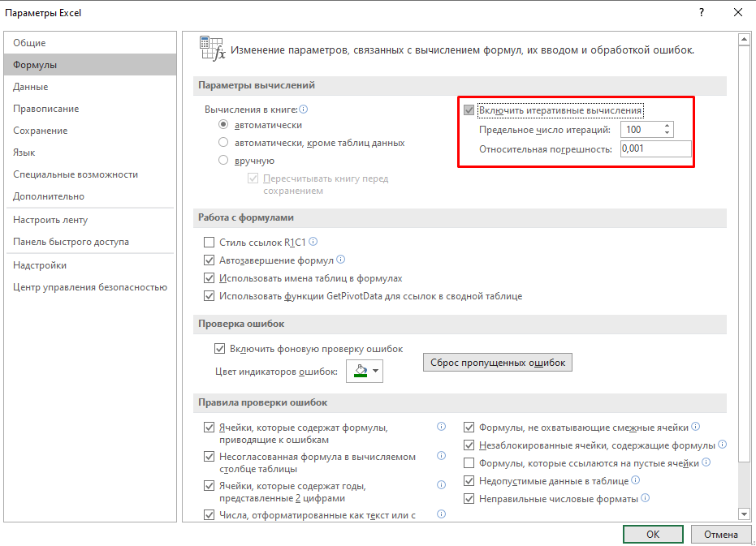Open Специальные возможности category
The width and height of the screenshot is (756, 546).
(90, 174)
